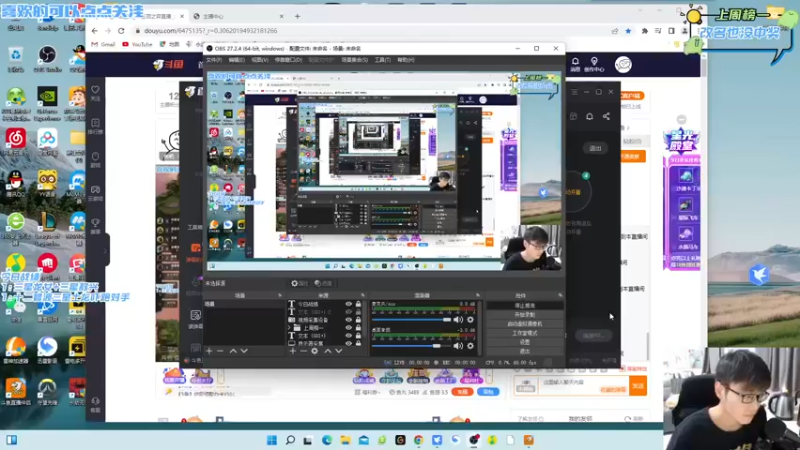Add a new scene with plus icon
This screenshot has width=800, height=450.
point(209,351)
